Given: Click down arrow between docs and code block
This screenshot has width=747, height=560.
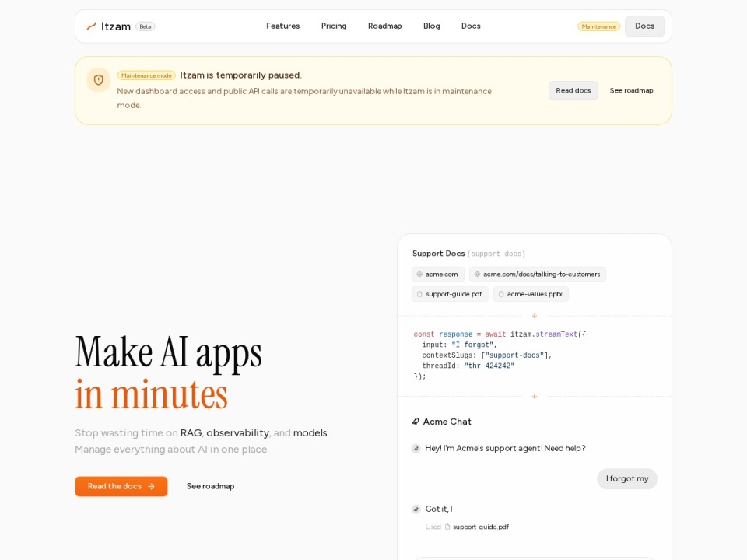Looking at the screenshot, I should click(535, 316).
